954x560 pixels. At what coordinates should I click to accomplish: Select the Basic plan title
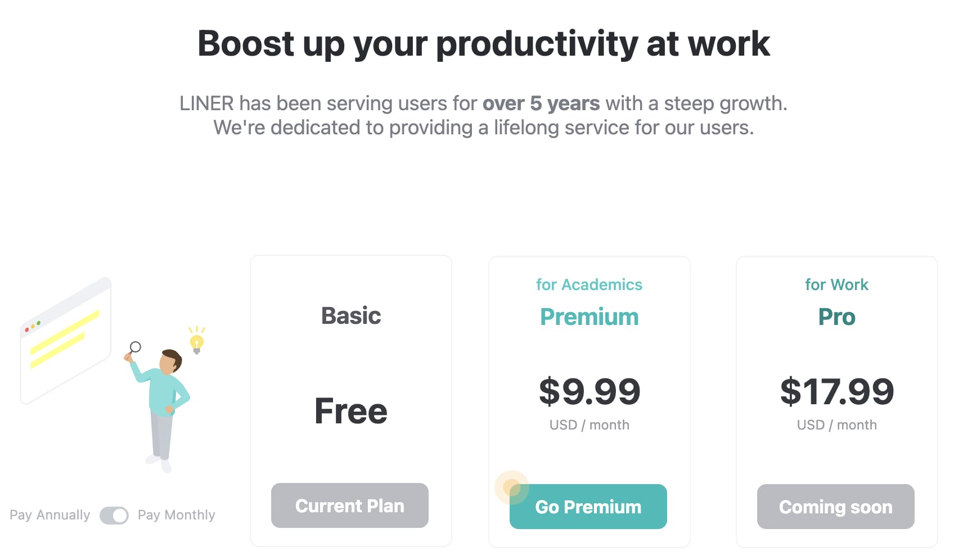click(x=351, y=316)
